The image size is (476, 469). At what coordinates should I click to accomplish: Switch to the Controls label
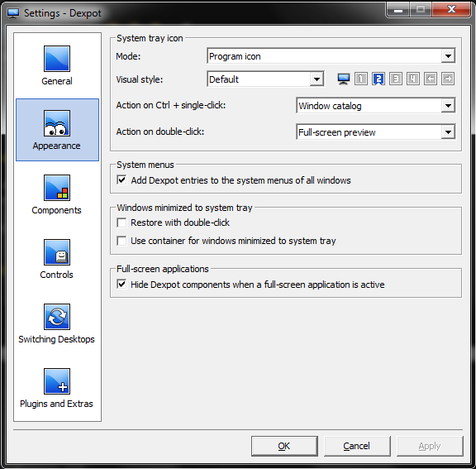(56, 275)
